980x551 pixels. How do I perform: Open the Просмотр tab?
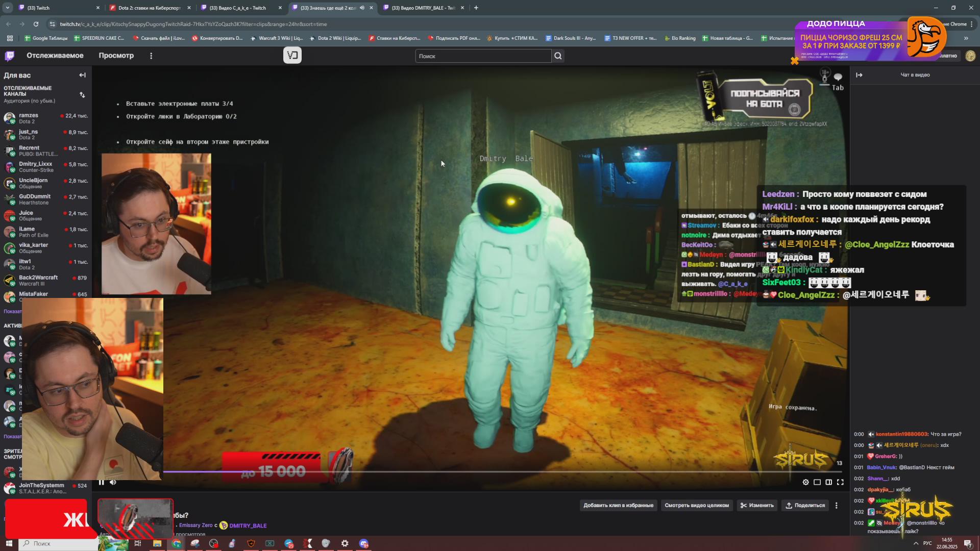116,56
